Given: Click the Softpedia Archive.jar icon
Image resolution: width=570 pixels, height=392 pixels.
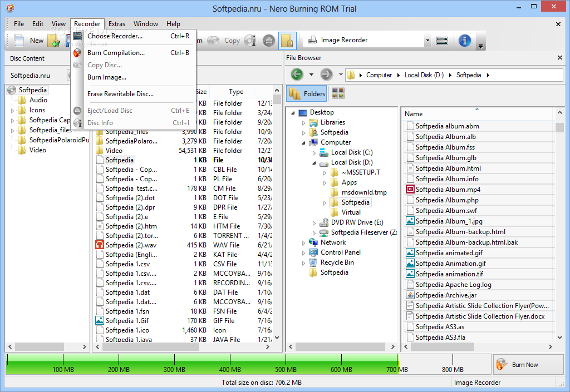Looking at the screenshot, I should pyautogui.click(x=410, y=295).
